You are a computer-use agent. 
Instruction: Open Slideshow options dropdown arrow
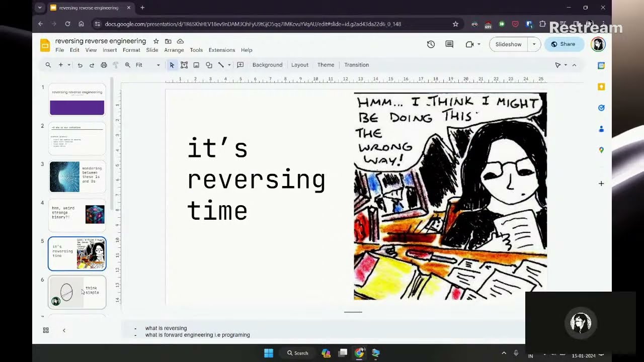pyautogui.click(x=534, y=44)
